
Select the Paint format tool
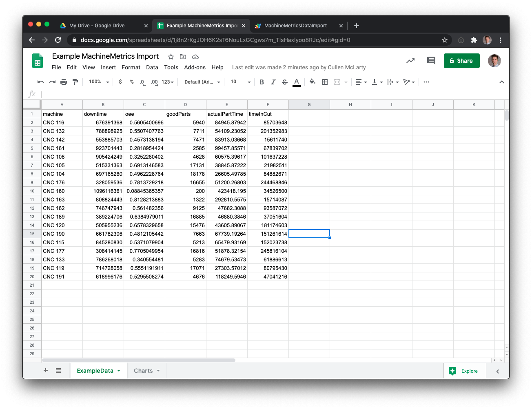pos(75,82)
